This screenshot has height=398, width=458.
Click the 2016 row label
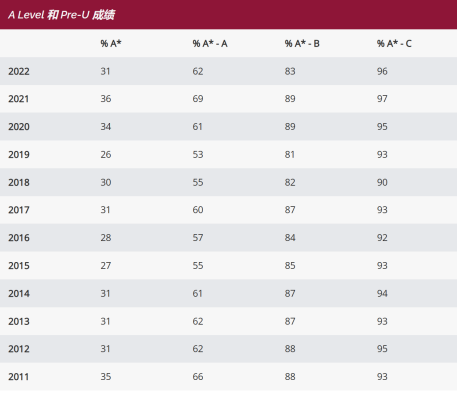tap(19, 238)
